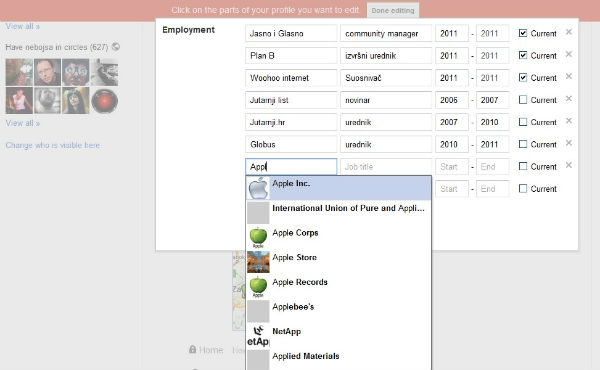Viewport: 600px width, 370px height.
Task: Uncheck Current for Woohoo internet
Action: [523, 77]
